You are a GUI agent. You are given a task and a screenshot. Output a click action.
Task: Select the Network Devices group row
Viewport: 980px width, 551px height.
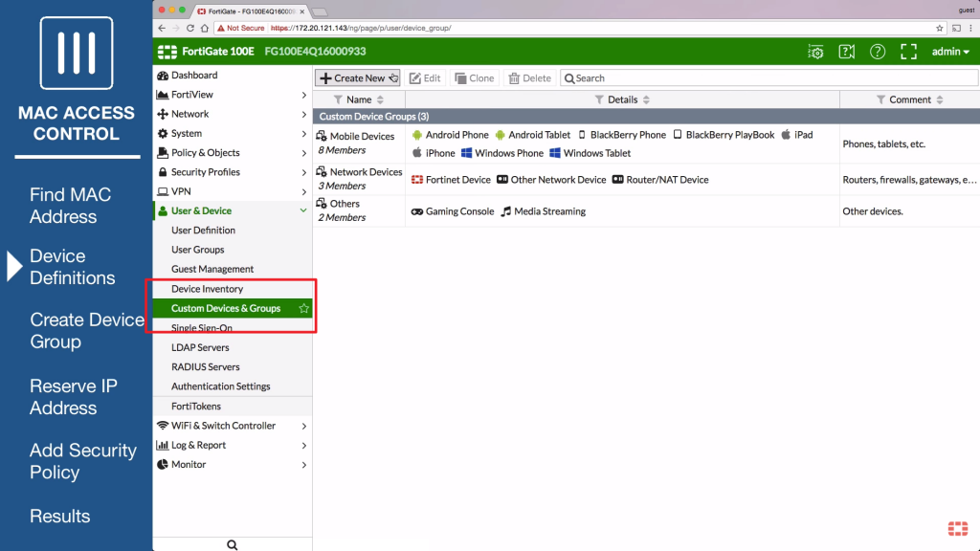[646, 179]
